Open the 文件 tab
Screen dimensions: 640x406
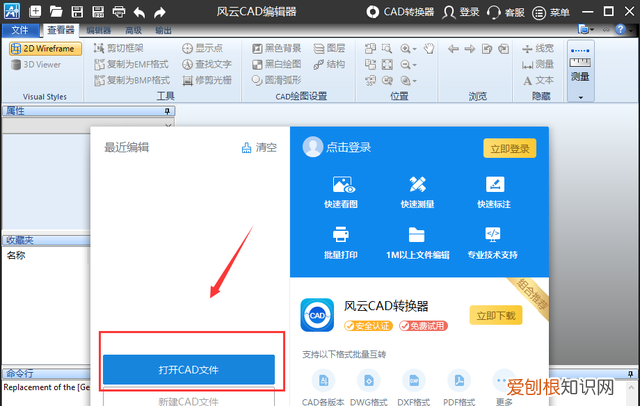tap(20, 30)
